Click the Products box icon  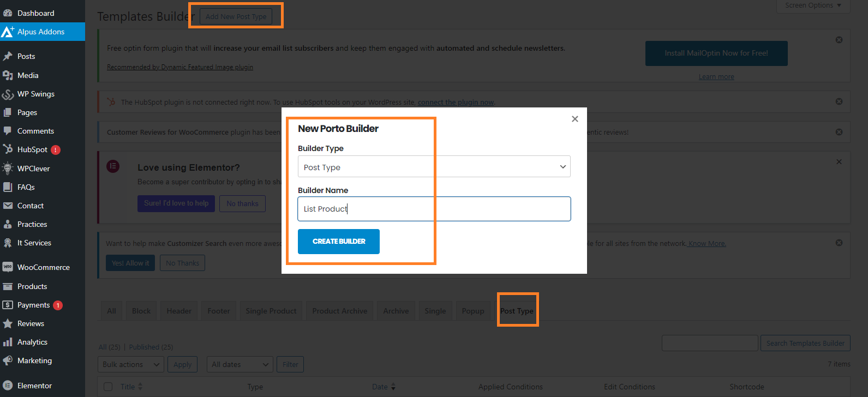tap(8, 286)
